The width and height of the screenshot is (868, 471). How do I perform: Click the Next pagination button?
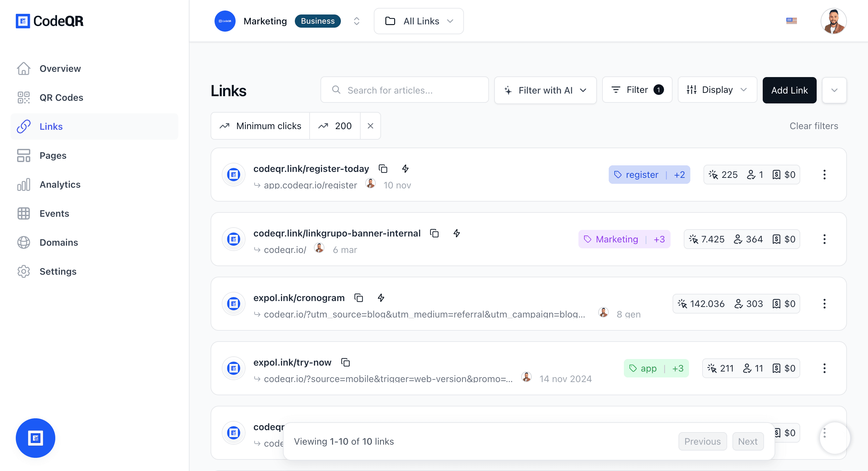coord(748,441)
